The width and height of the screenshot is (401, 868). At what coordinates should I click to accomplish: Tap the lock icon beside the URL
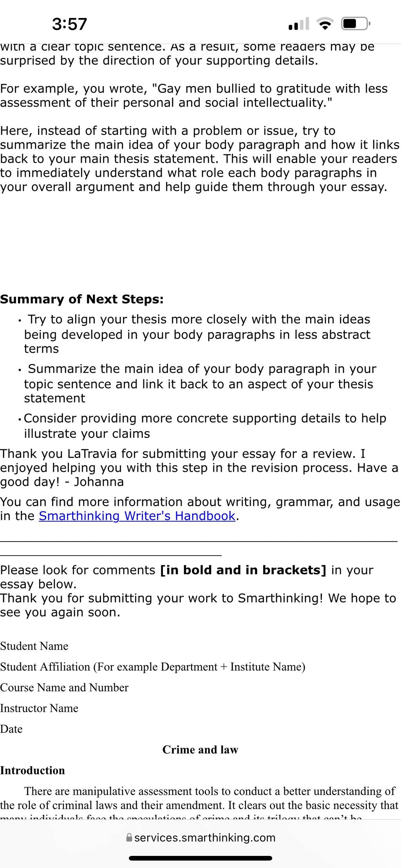129,837
